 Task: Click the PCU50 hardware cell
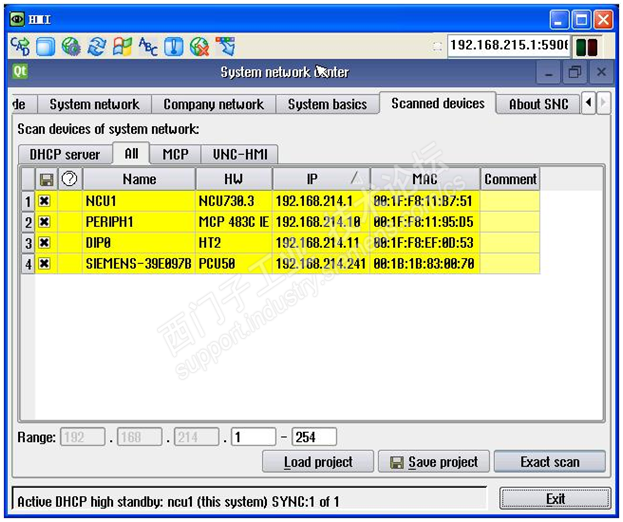pos(234,264)
